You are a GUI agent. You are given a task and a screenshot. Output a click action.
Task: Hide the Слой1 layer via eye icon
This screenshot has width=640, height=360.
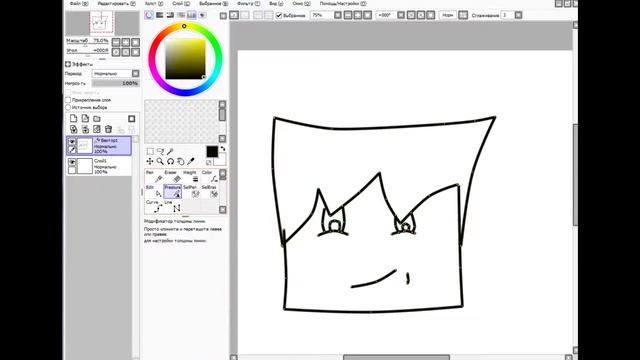(x=72, y=162)
